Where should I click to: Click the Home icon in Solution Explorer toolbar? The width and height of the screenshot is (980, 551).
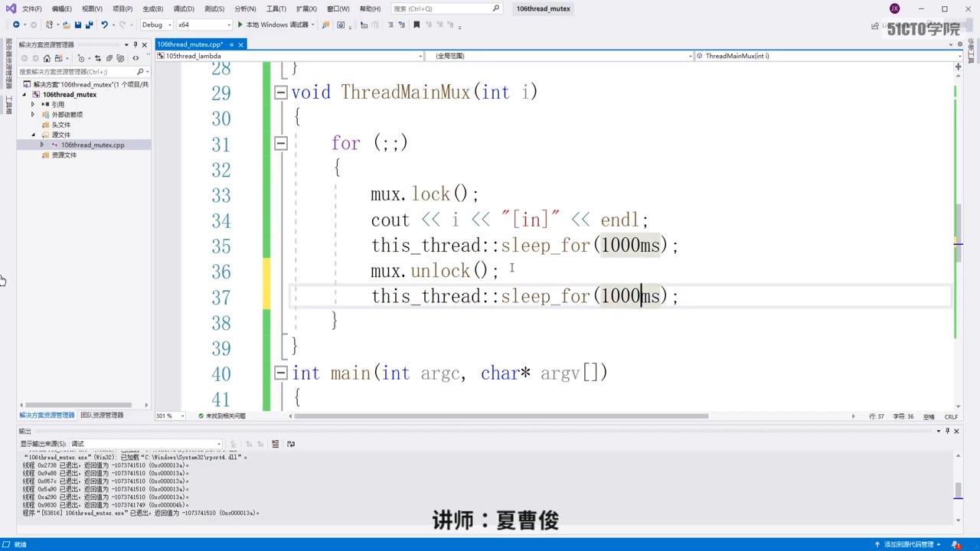[x=47, y=58]
